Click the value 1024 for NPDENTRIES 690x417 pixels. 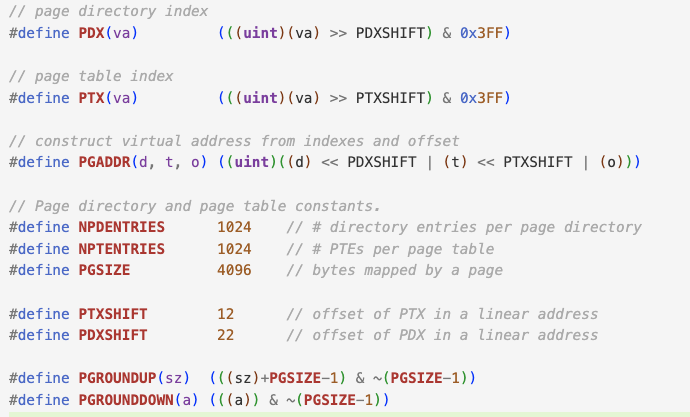pos(234,227)
